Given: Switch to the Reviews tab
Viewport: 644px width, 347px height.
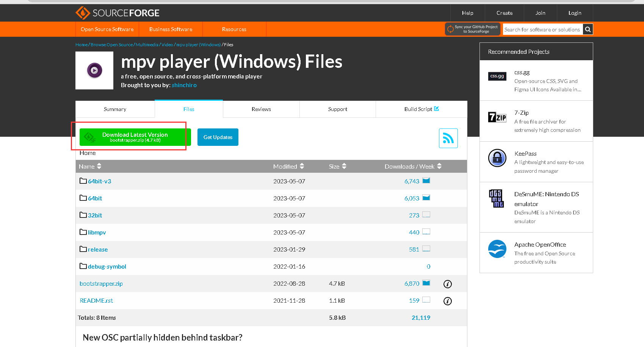Looking at the screenshot, I should pos(261,109).
